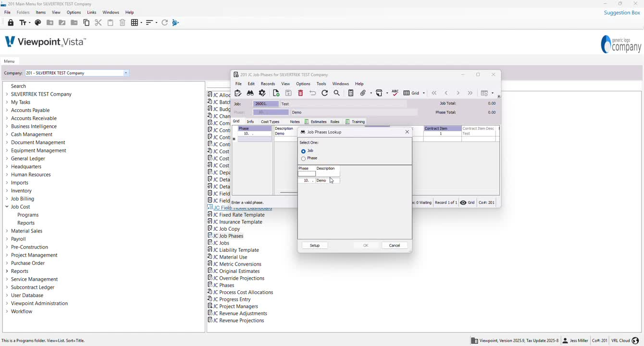Viewport: 644px width, 346px height.
Task: Click the clipboard edit icon in Job Phases
Action: click(x=238, y=93)
